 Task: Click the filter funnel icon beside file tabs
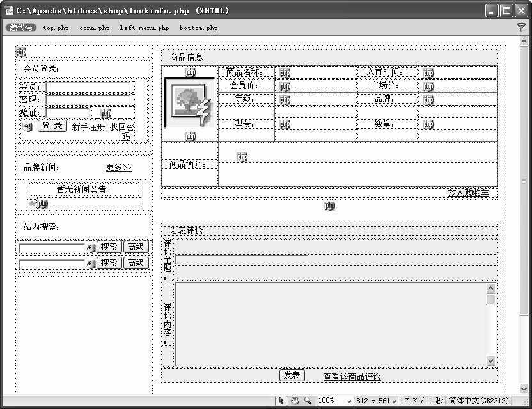click(x=522, y=28)
